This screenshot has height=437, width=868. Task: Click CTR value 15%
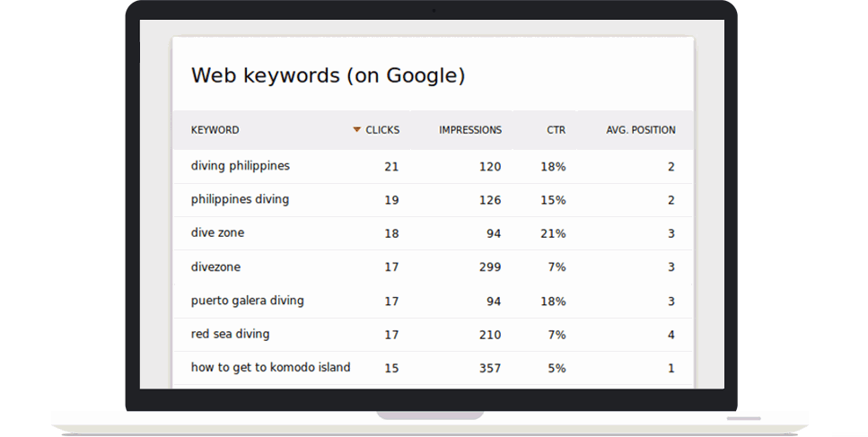554,200
